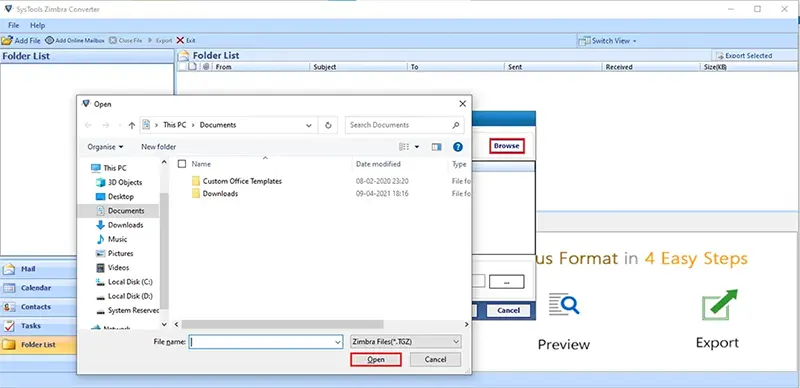Select the Folder List navigation tab
Image resolution: width=800 pixels, height=388 pixels.
point(38,345)
